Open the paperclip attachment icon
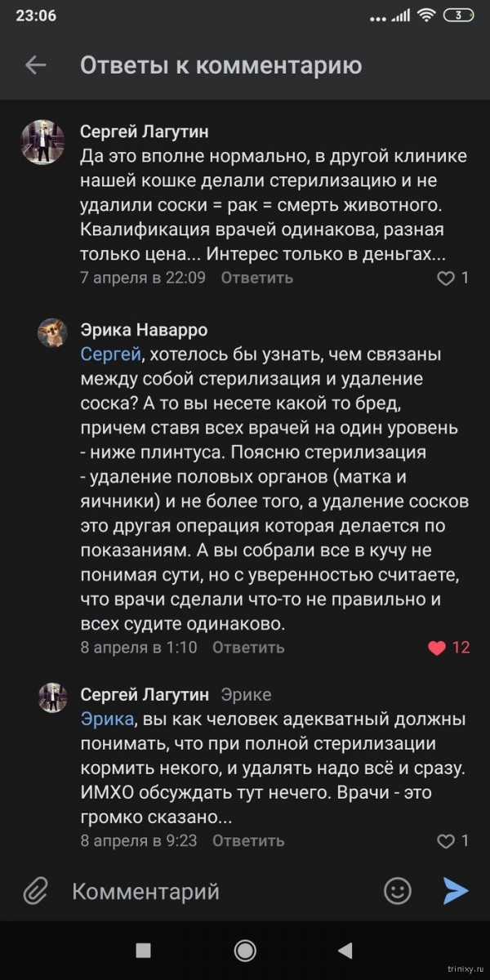 [x=35, y=890]
